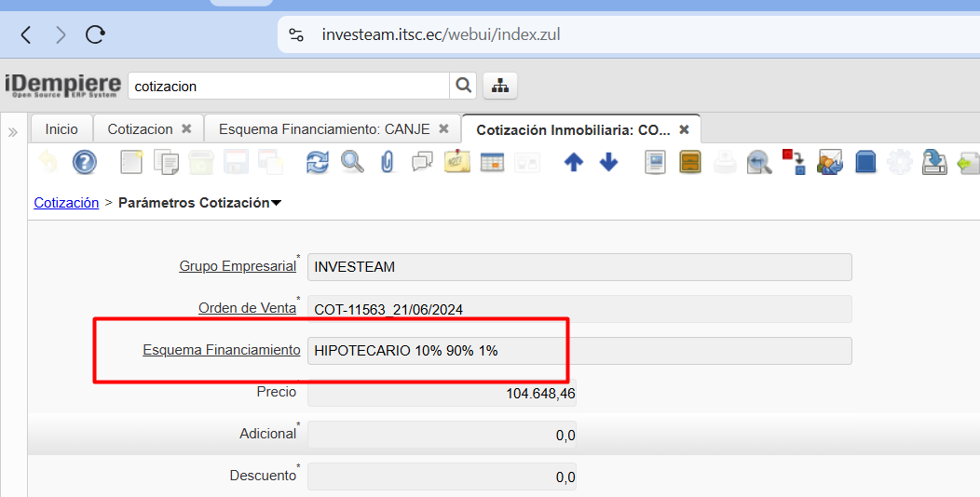Open the Attachment paperclip icon
The image size is (980, 497).
click(388, 163)
